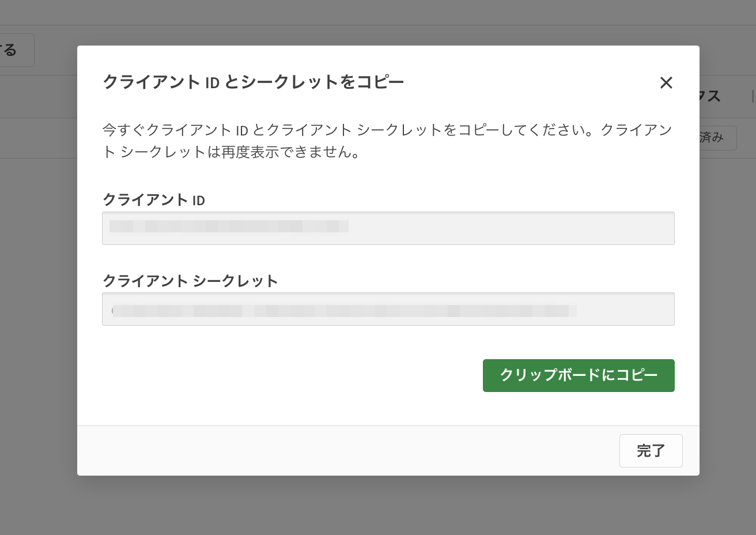Click the クライアント シークレット label
The width and height of the screenshot is (756, 535).
[x=190, y=281]
